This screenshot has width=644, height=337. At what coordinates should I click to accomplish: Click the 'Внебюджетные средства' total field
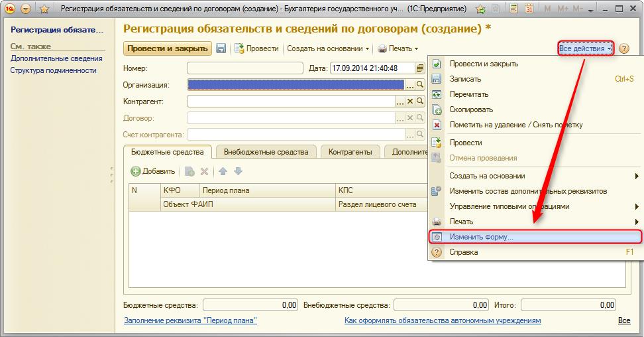[441, 305]
